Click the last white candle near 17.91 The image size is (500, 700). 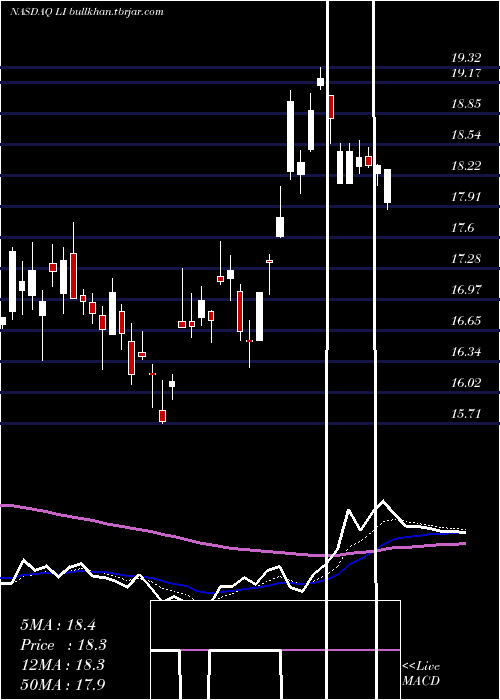pyautogui.click(x=388, y=186)
